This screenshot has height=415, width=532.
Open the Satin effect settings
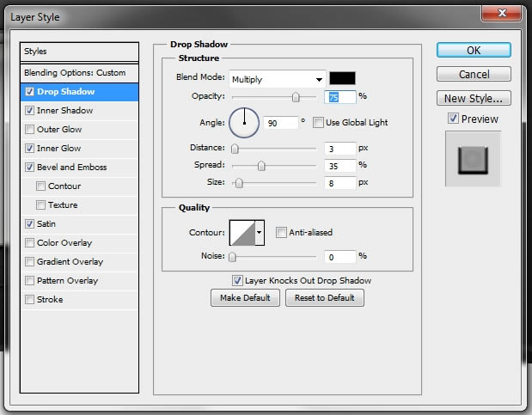coord(46,224)
